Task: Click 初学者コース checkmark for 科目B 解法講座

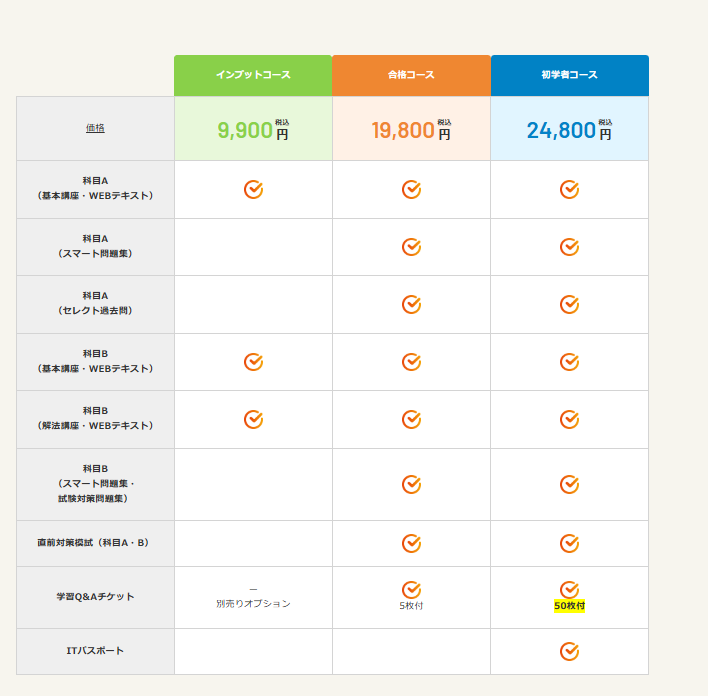Action: tap(569, 419)
